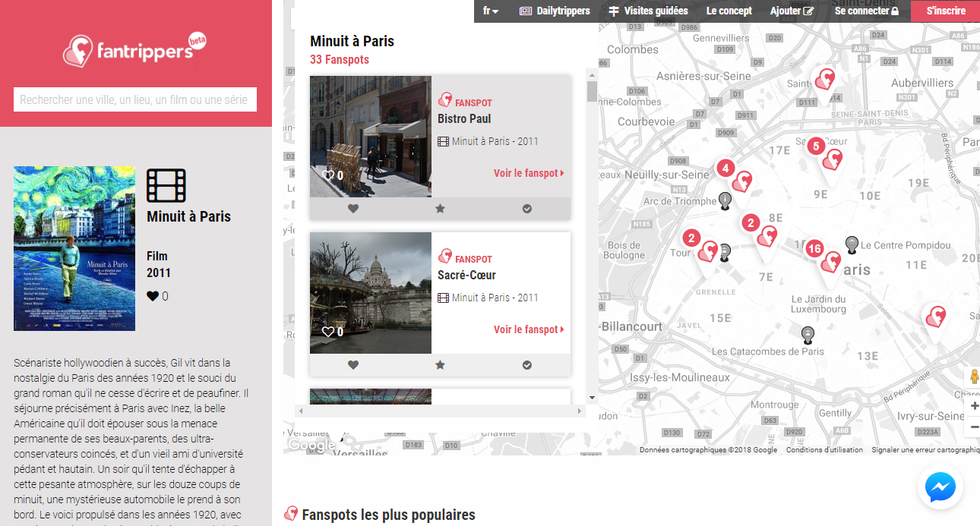Click the search field for city or film
980x526 pixels.
(x=135, y=99)
